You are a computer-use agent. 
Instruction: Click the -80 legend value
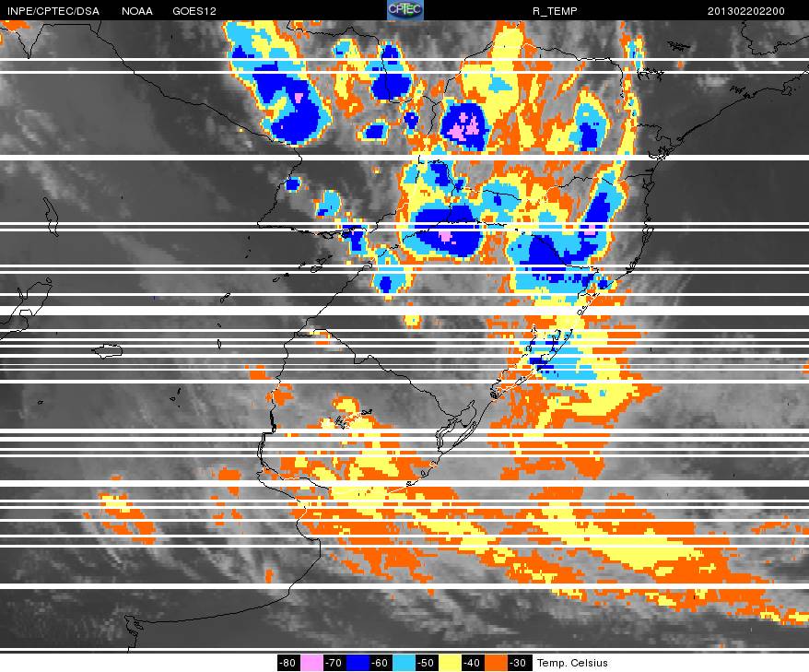pyautogui.click(x=289, y=663)
